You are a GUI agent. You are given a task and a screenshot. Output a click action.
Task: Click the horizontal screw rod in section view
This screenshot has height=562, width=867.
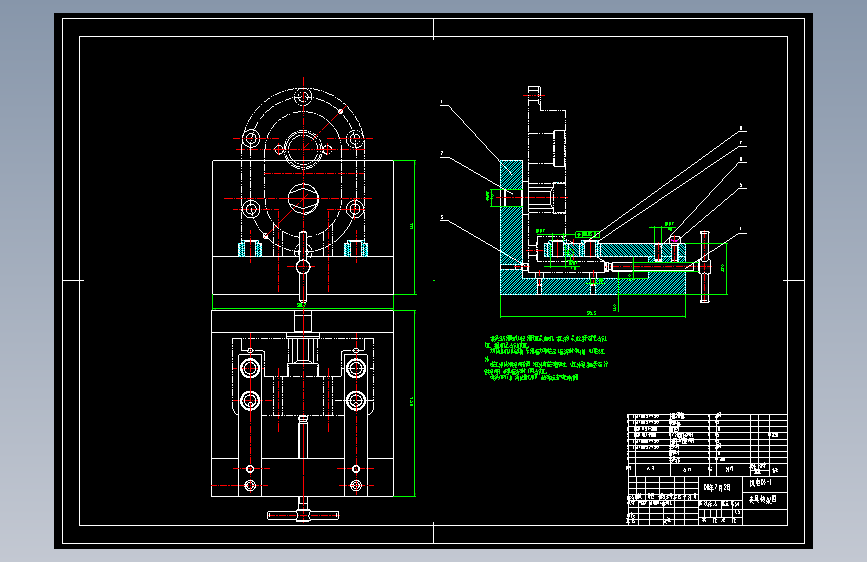coord(652,267)
